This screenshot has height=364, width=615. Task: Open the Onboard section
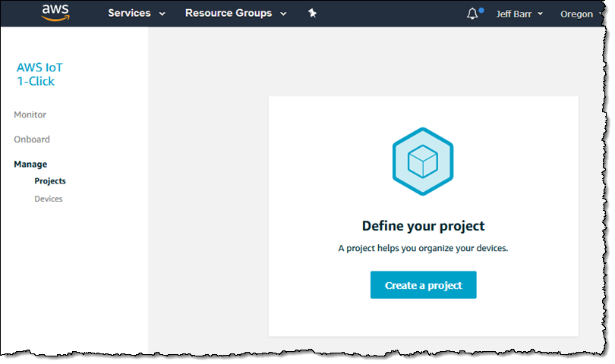(32, 140)
